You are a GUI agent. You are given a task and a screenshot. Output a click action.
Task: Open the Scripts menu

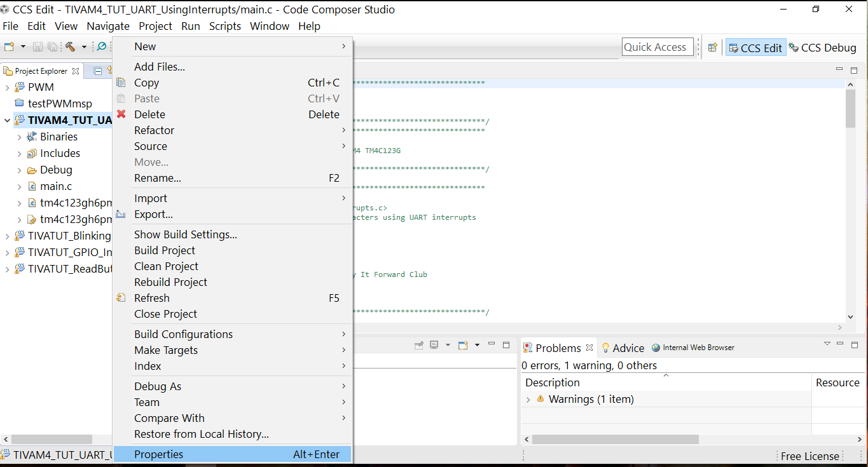click(225, 26)
